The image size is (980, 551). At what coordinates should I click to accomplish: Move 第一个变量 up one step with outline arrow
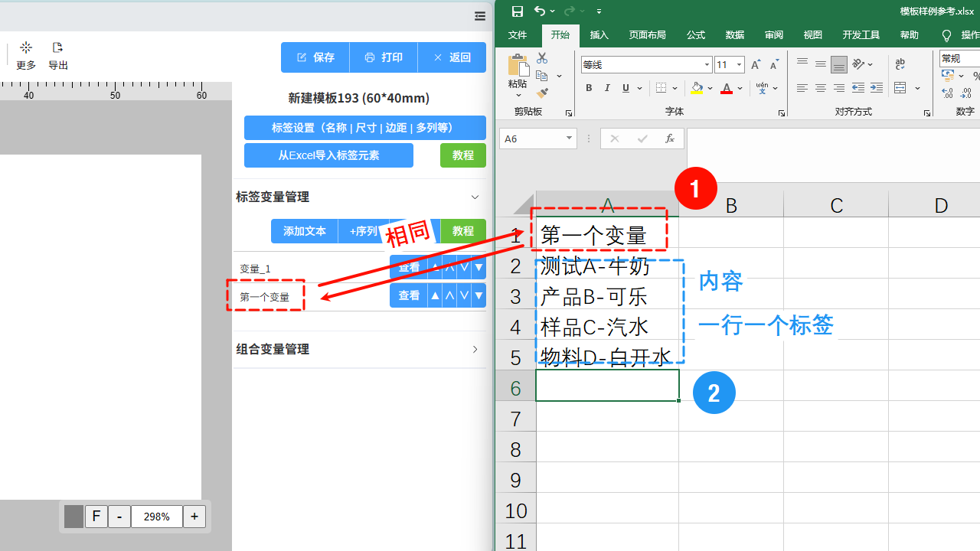[x=449, y=295]
